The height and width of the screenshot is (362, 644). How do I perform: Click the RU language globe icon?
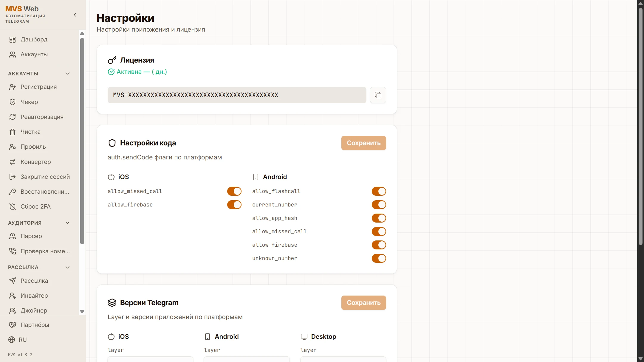12,340
